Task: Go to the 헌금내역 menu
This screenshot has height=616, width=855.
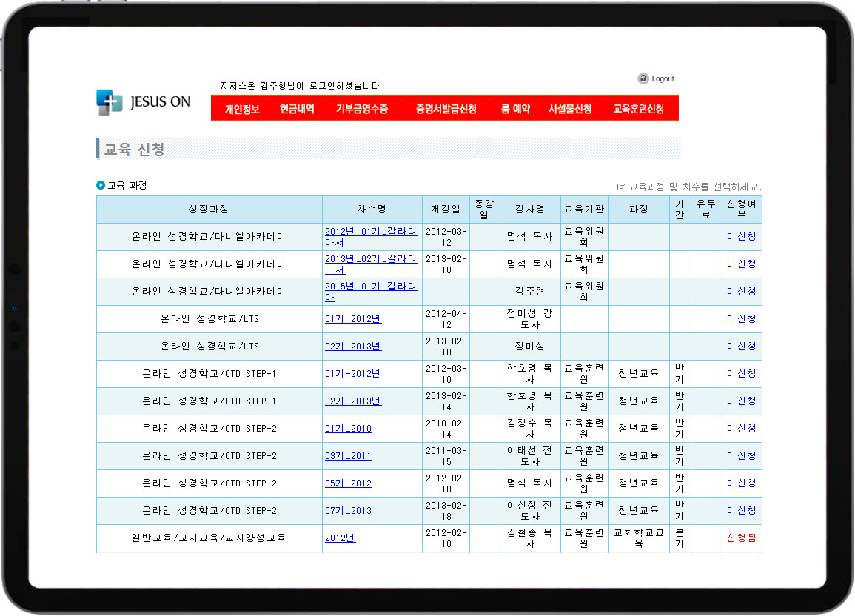Action: coord(297,109)
